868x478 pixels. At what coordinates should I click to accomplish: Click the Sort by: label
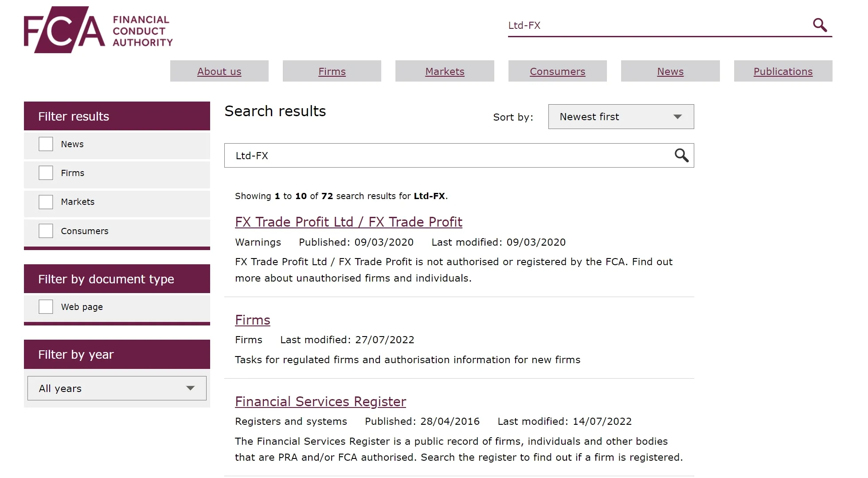(x=513, y=117)
